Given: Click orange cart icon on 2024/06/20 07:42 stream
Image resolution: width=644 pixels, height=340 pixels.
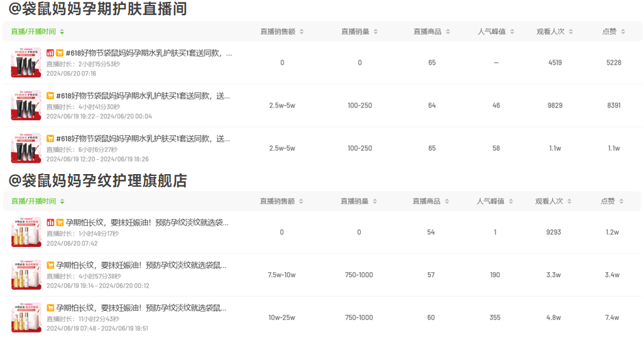Looking at the screenshot, I should (60, 222).
